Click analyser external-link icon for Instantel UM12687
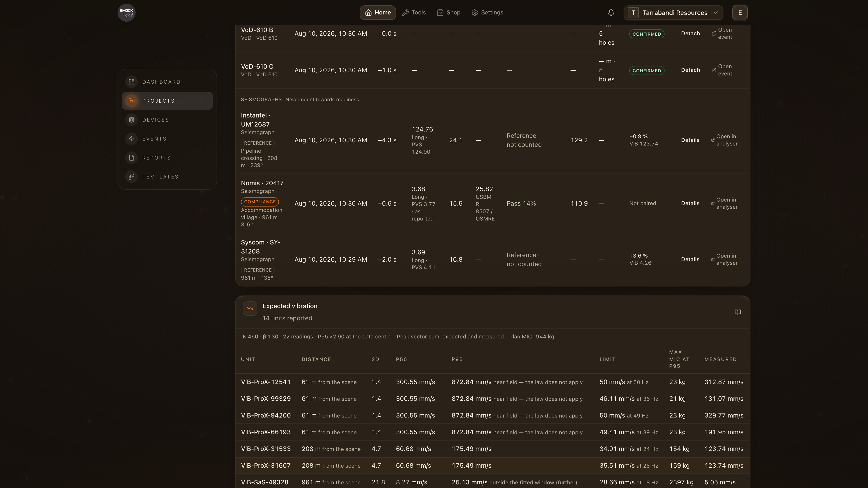The height and width of the screenshot is (488, 868). (713, 140)
